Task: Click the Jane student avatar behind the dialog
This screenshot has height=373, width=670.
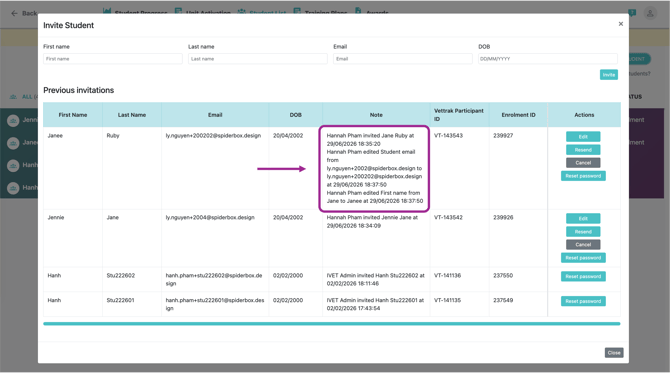Action: (x=13, y=143)
